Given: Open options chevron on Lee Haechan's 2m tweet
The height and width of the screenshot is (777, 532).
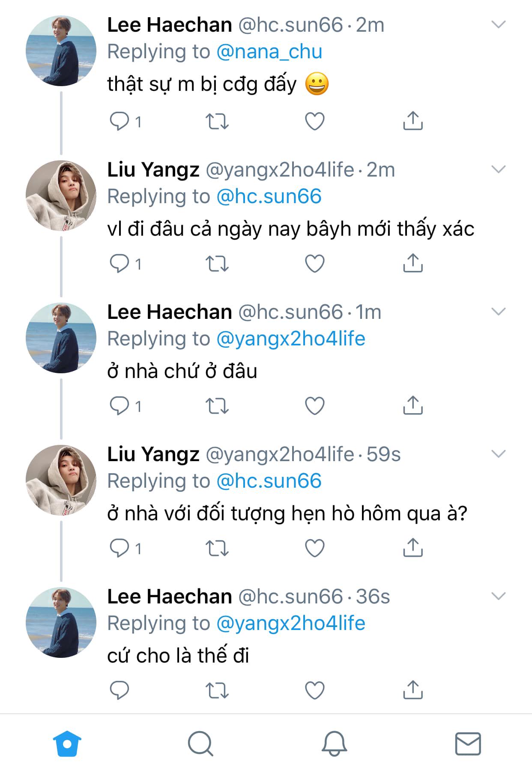Looking at the screenshot, I should pyautogui.click(x=499, y=25).
